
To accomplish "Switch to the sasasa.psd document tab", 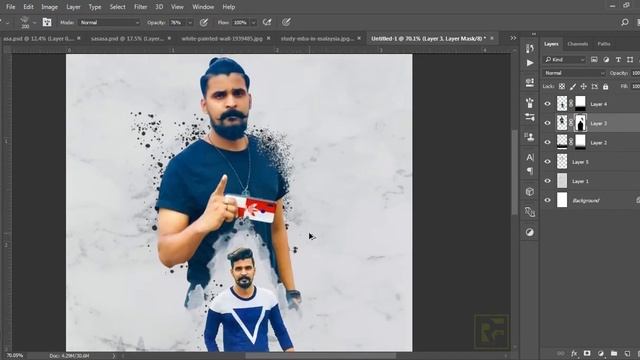I will (127, 38).
